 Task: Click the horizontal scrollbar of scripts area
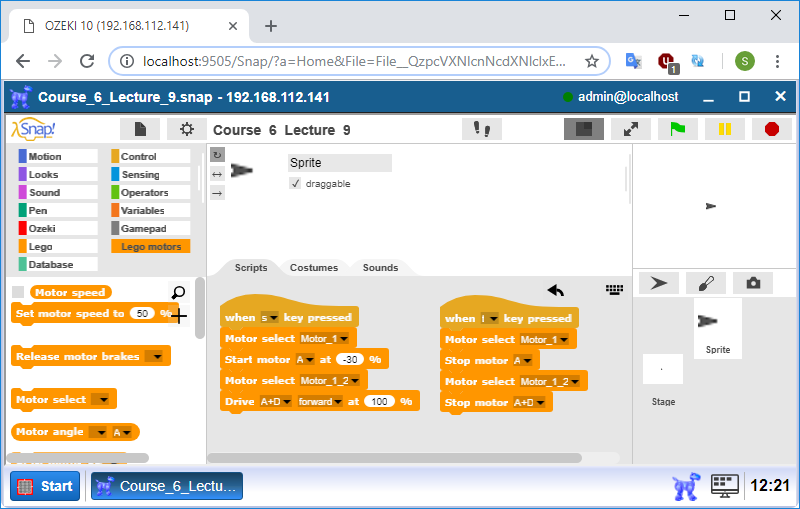point(394,458)
